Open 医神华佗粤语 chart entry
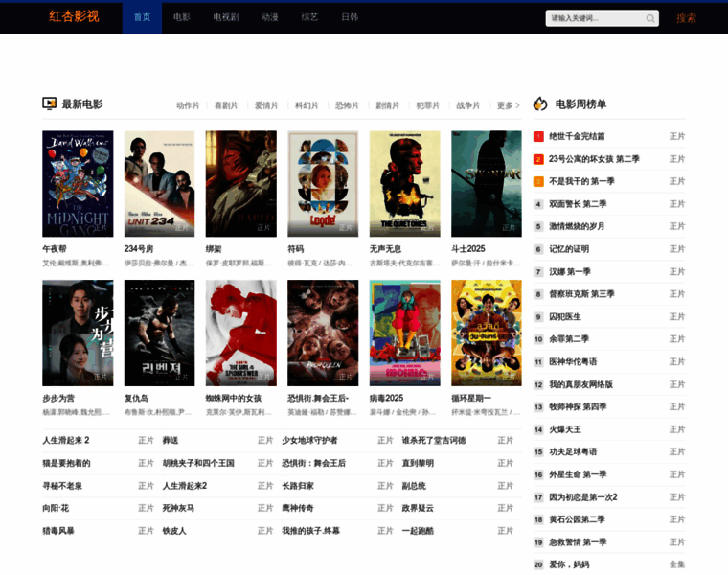Screen dimensions: 728x575 pyautogui.click(x=573, y=362)
